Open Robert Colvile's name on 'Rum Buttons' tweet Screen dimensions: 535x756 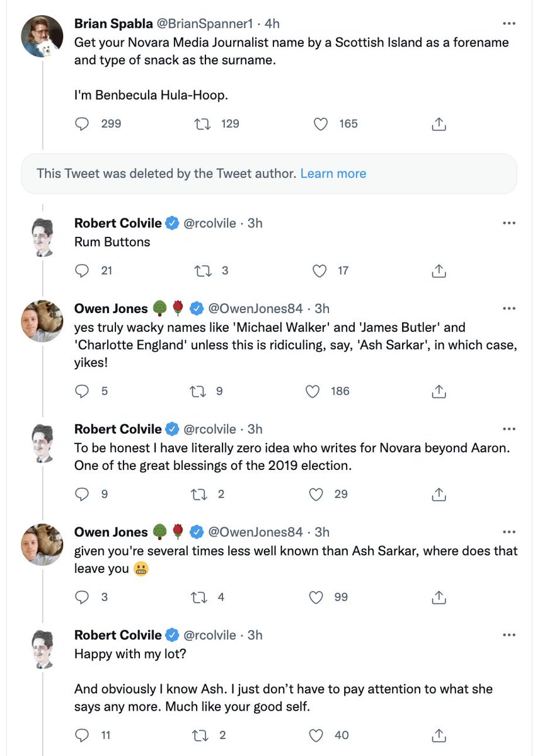(x=118, y=223)
